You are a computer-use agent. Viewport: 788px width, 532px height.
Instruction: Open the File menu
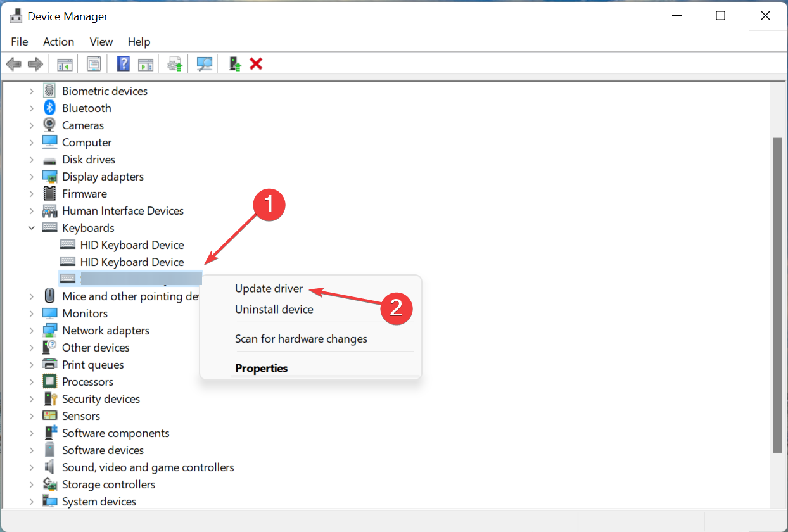click(20, 42)
